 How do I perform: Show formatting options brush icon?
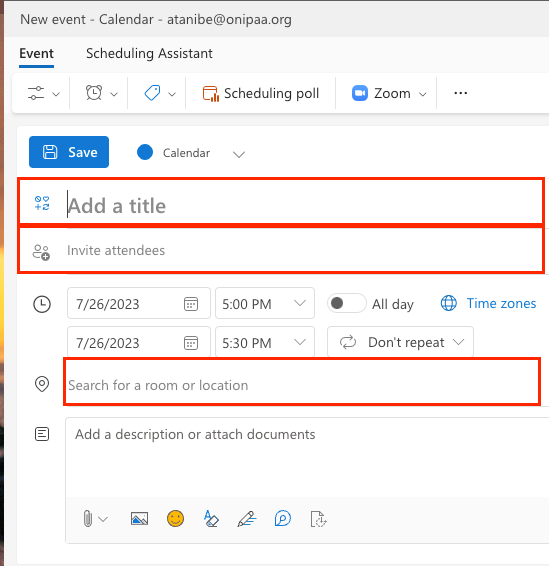211,519
